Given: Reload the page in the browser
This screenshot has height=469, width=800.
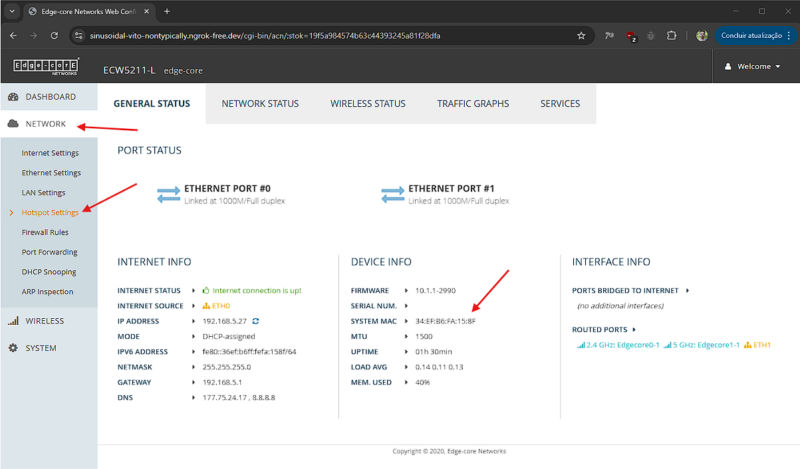Looking at the screenshot, I should pyautogui.click(x=57, y=35).
